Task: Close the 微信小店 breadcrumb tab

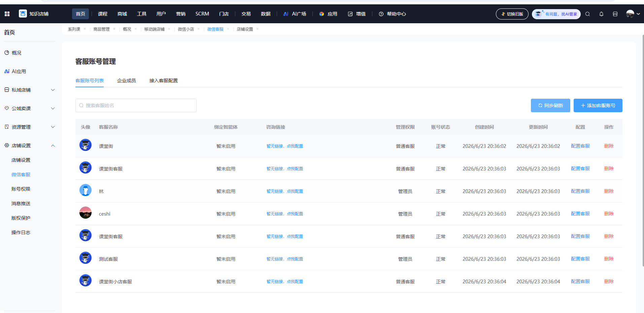Action: [199, 29]
